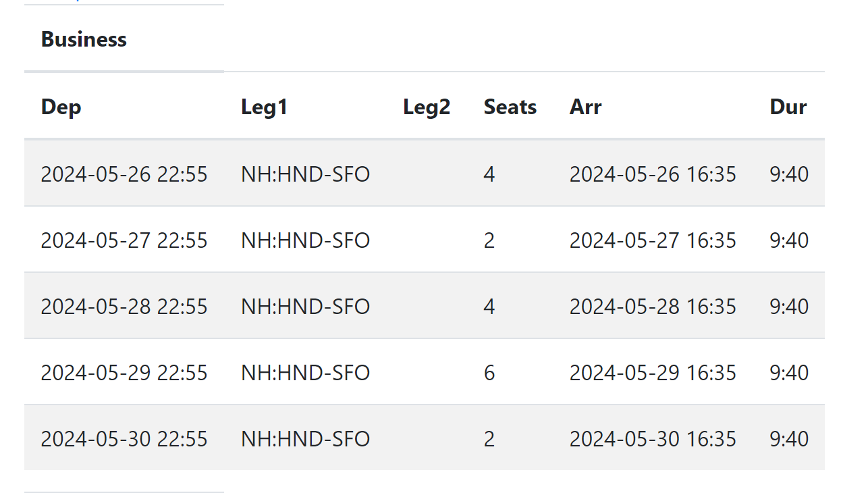Select the seats value 6
This screenshot has width=868, height=493.
489,373
